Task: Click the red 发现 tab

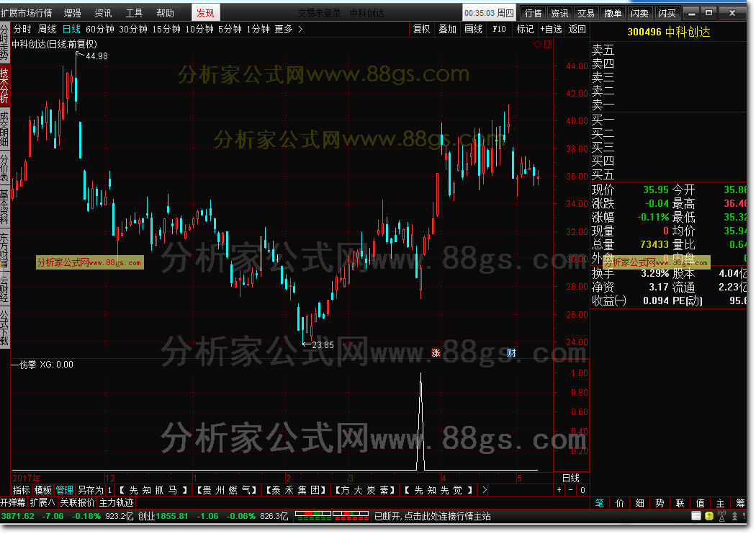Action: [205, 13]
